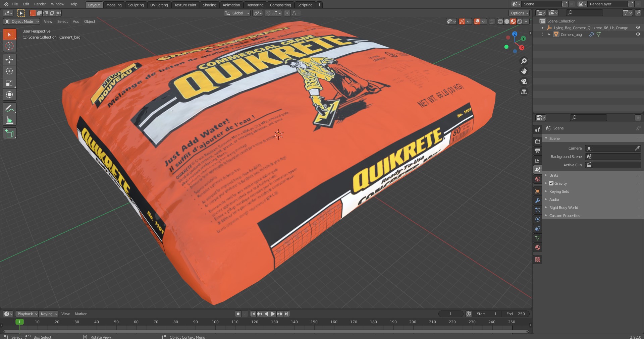Jump to the timeline end frame
The image size is (644, 339).
click(x=286, y=314)
